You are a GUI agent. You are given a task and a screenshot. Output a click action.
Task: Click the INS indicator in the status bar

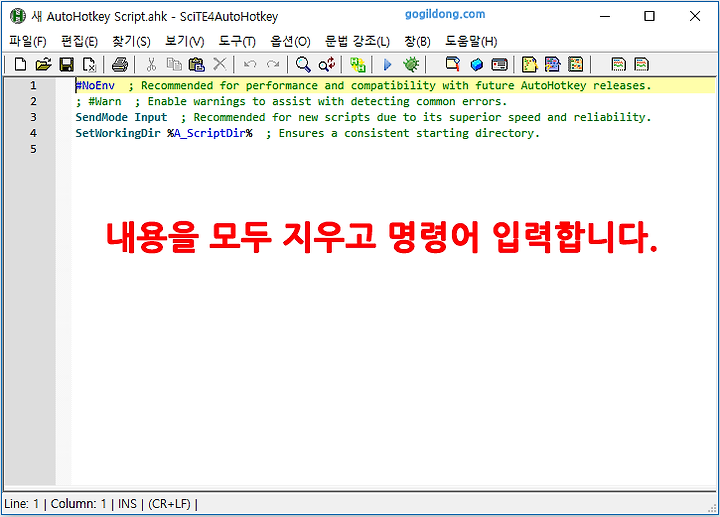pyautogui.click(x=127, y=504)
